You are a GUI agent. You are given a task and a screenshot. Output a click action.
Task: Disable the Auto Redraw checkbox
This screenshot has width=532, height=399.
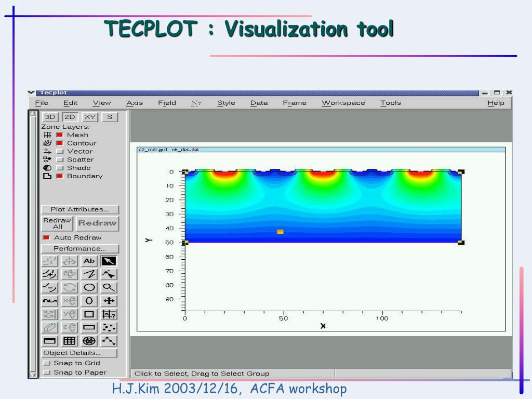(x=46, y=237)
